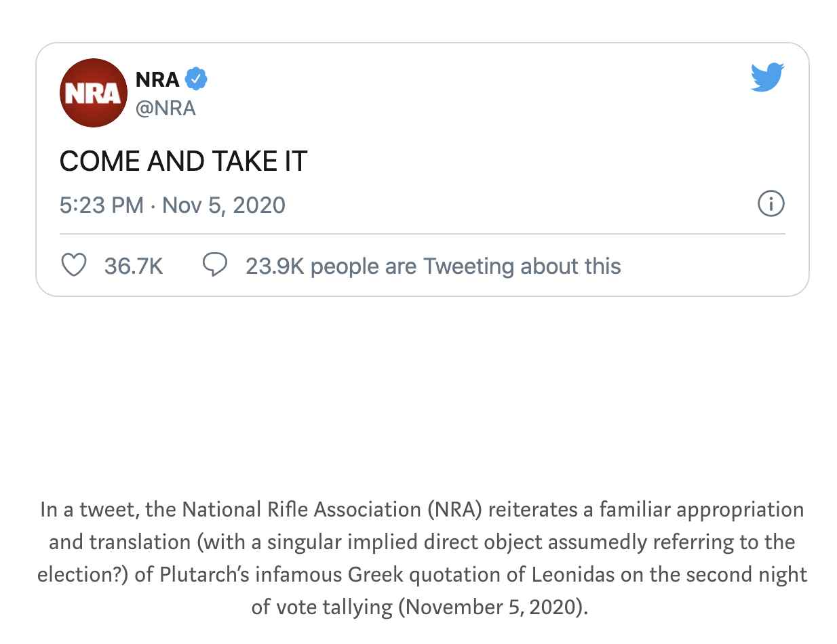
Task: Open the @NRA handle link
Action: tap(166, 108)
